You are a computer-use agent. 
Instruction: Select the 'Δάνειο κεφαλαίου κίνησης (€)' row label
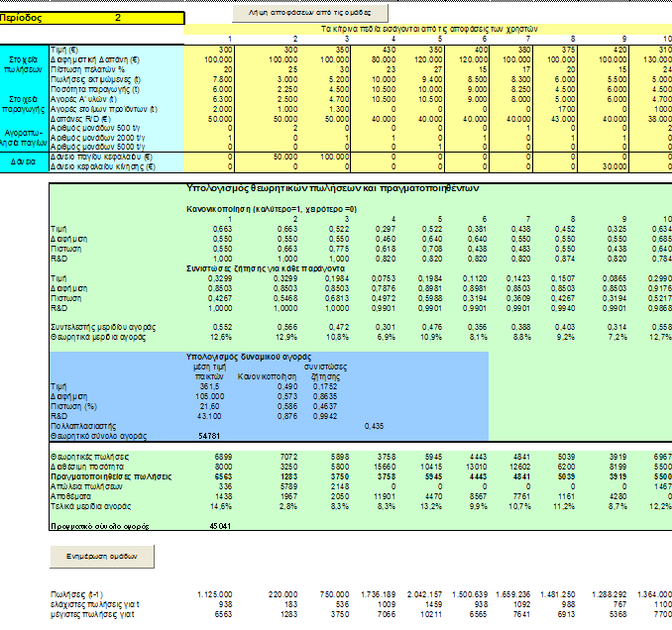103,166
